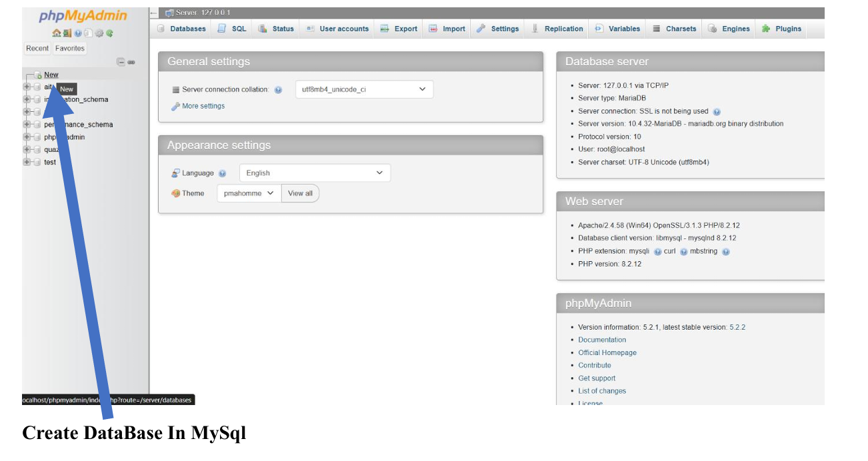Open the SQL tab

coord(232,29)
